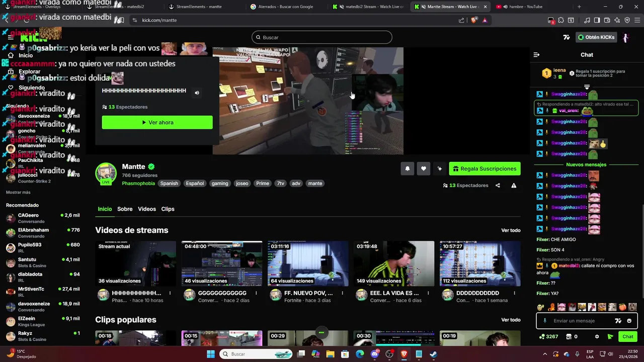The image size is (644, 362).
Task: Open the emoji picker smiley icon
Action: pos(629,321)
